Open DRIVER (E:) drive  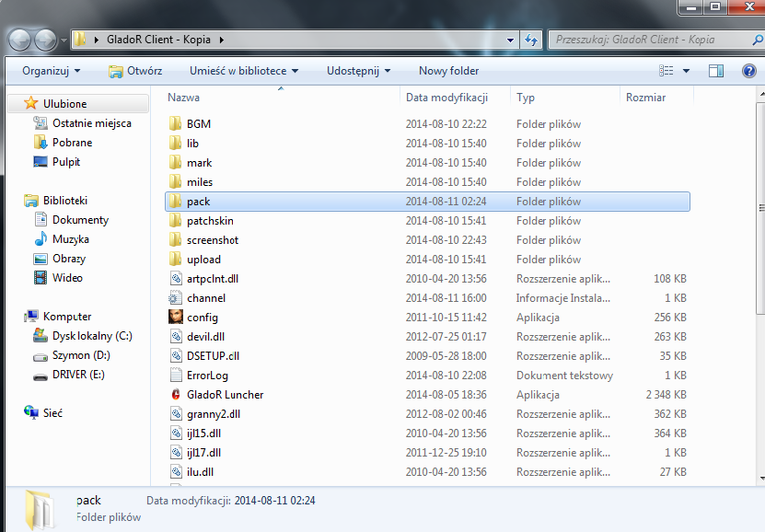coord(78,375)
